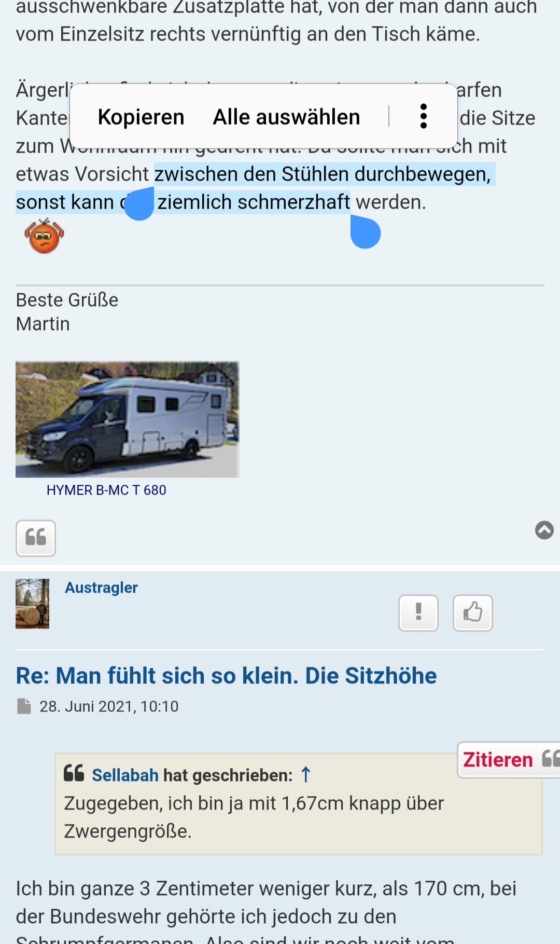560x944 pixels.
Task: Open Austragler's avatar picture
Action: click(32, 604)
